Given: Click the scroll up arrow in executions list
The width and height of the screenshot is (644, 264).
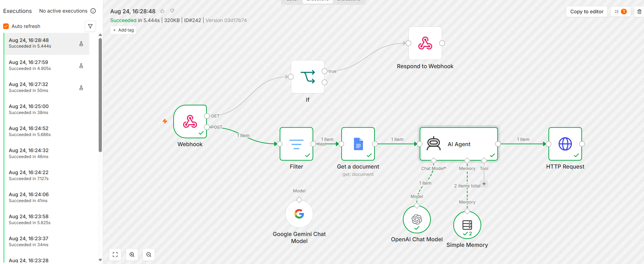Looking at the screenshot, I should [100, 35].
